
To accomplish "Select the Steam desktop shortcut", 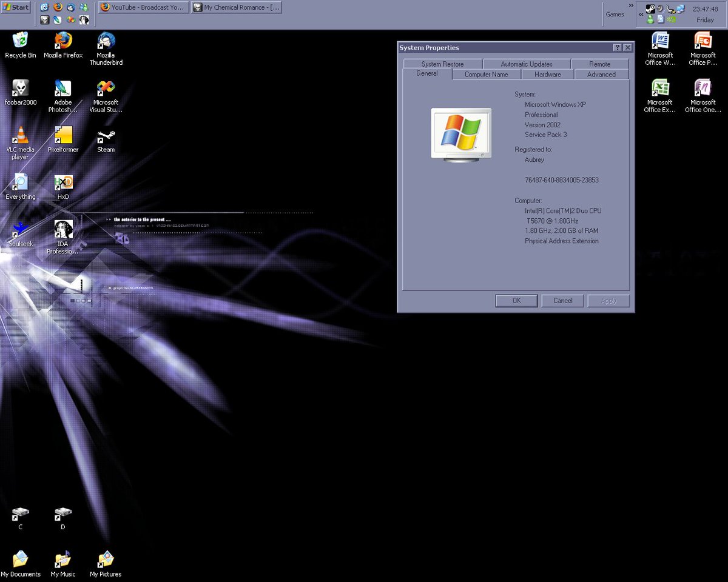I will pyautogui.click(x=106, y=141).
